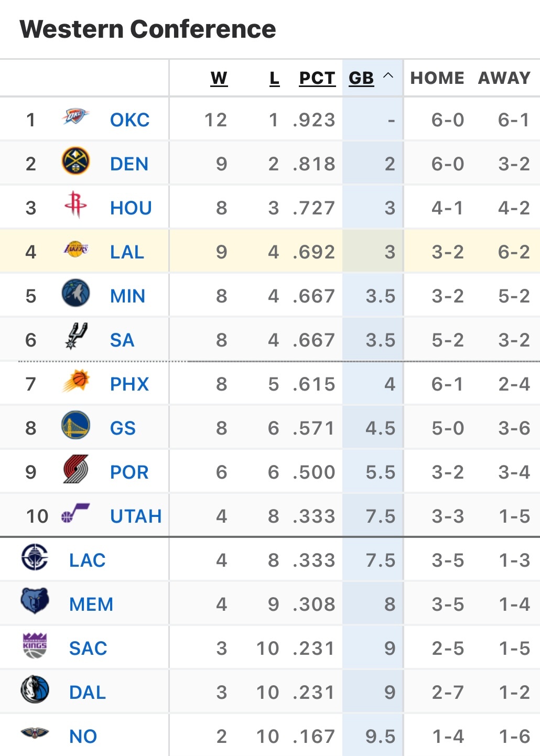
Task: Click the Phoenix Suns basketball logo
Action: point(75,381)
